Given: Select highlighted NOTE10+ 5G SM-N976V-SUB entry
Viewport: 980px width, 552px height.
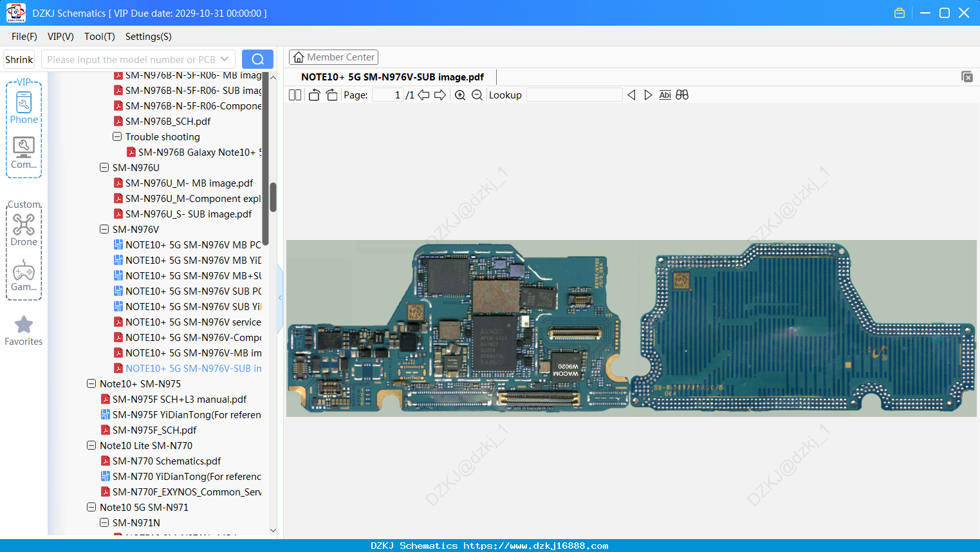Looking at the screenshot, I should pos(193,369).
